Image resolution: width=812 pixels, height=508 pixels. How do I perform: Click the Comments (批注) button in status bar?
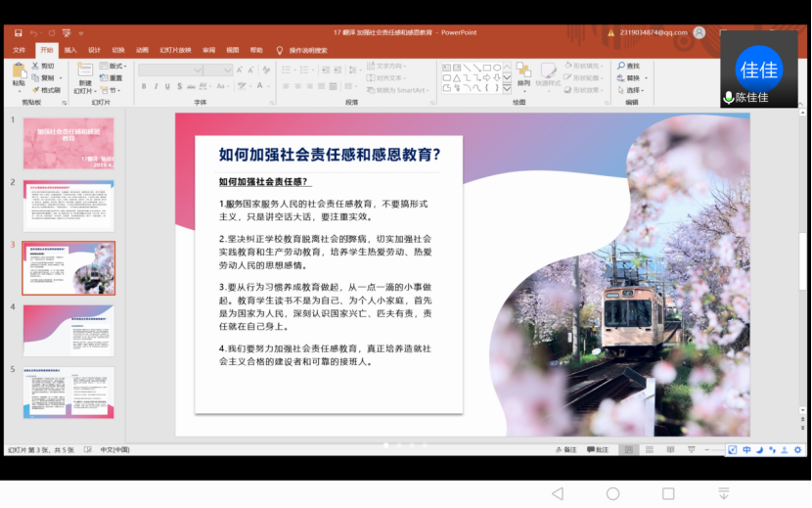tap(597, 449)
